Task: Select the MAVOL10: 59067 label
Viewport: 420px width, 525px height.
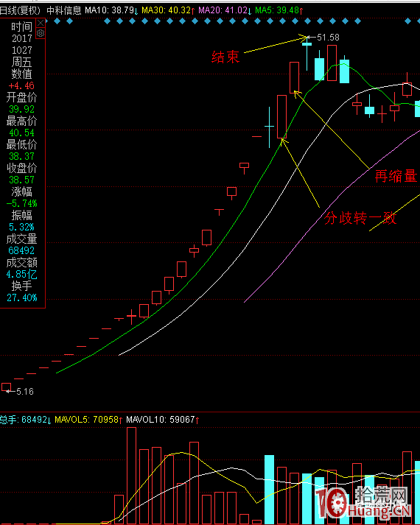Action: pos(163,420)
